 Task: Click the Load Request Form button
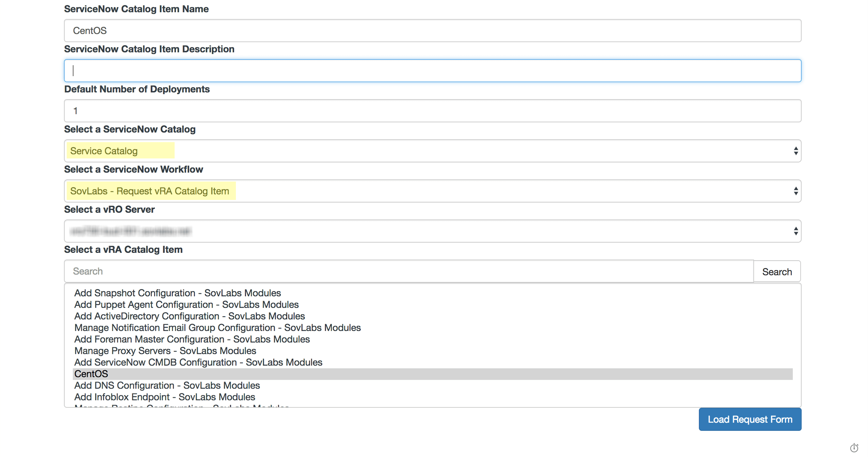pos(750,419)
